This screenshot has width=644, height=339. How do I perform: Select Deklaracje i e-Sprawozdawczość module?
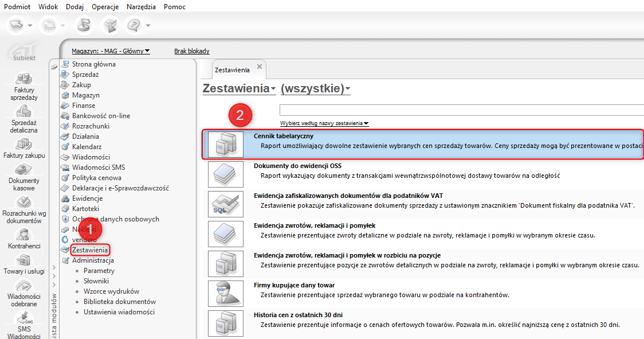pyautogui.click(x=120, y=188)
